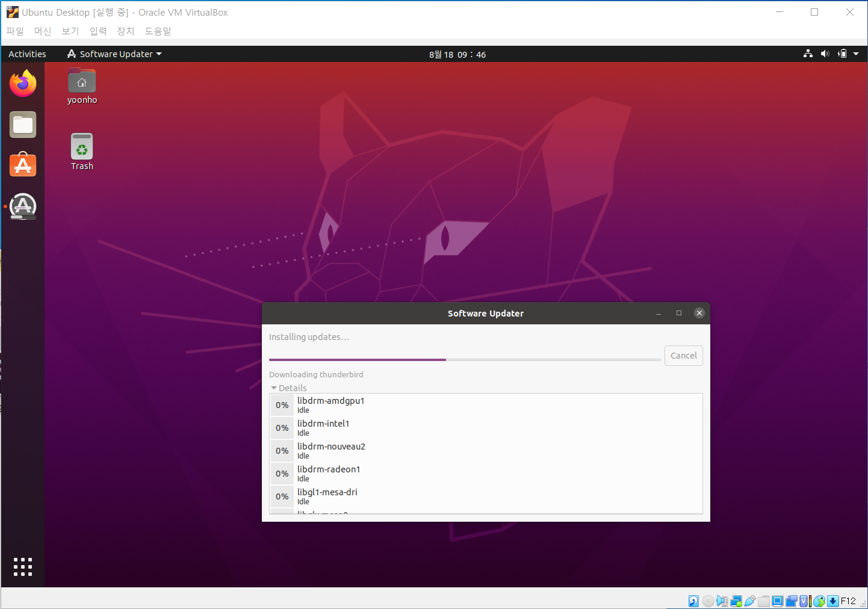Click the network status icon in top bar

(x=808, y=54)
